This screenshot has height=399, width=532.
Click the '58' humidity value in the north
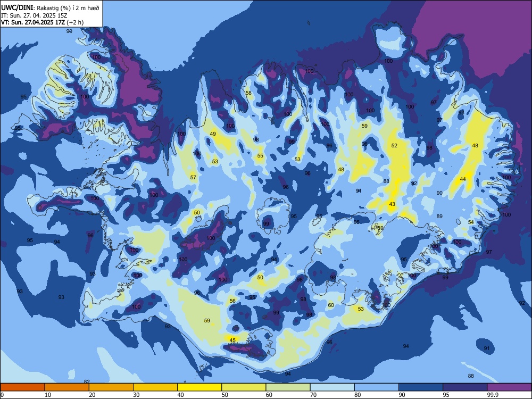pyautogui.click(x=248, y=93)
